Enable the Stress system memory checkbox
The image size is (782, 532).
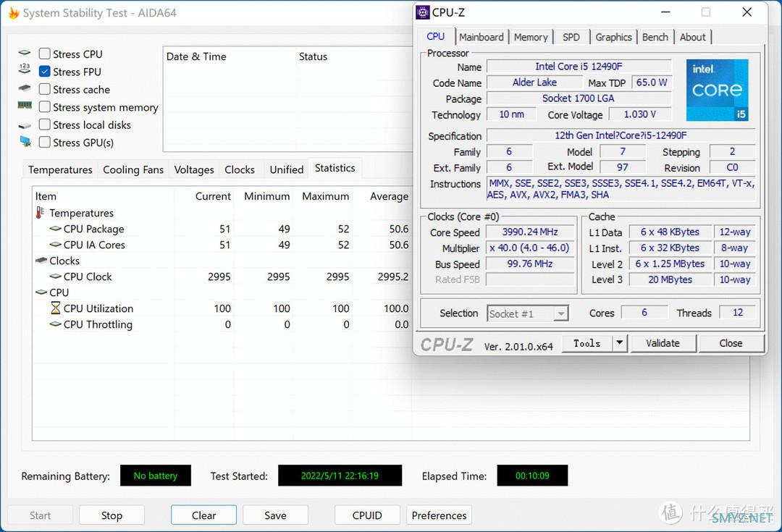(44, 106)
